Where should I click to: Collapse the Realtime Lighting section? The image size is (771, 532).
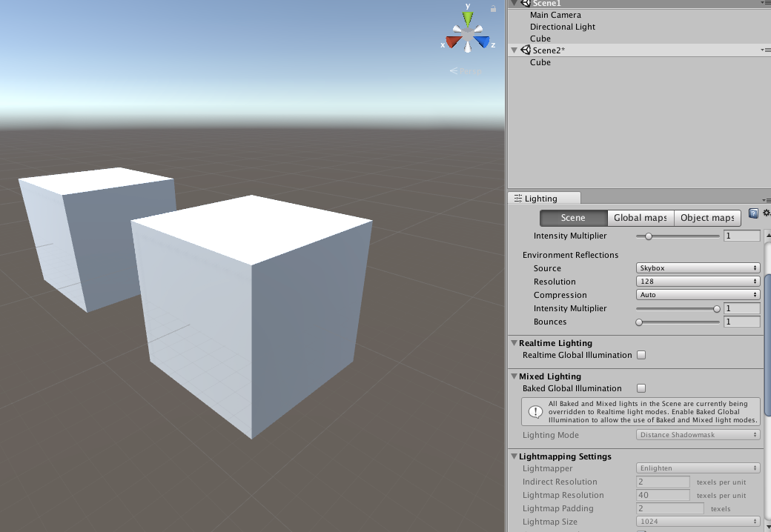pos(514,343)
